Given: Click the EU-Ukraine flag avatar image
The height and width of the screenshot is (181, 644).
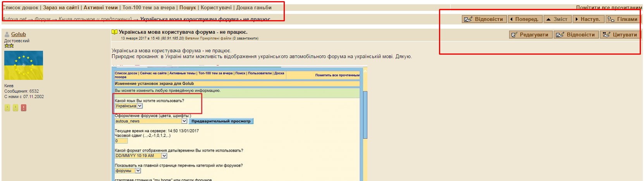Looking at the screenshot, I should [x=24, y=65].
